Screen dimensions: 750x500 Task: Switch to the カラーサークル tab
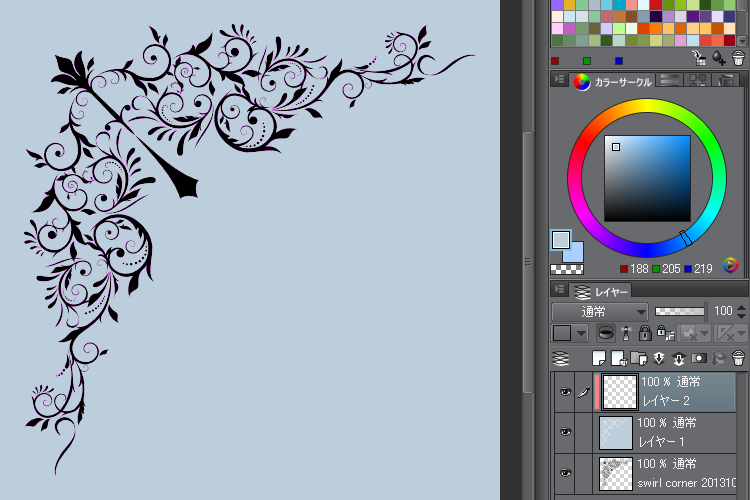point(612,82)
